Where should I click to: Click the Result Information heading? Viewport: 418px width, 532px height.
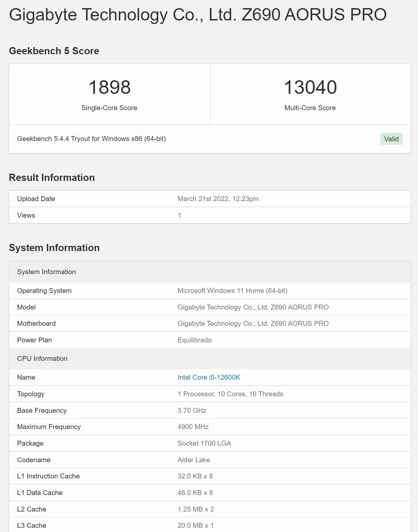(52, 178)
